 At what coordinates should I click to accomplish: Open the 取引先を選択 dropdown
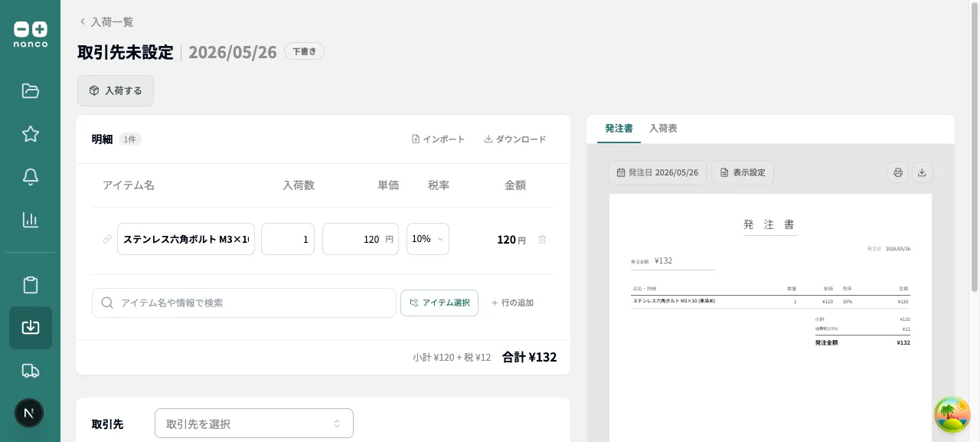[x=254, y=424]
